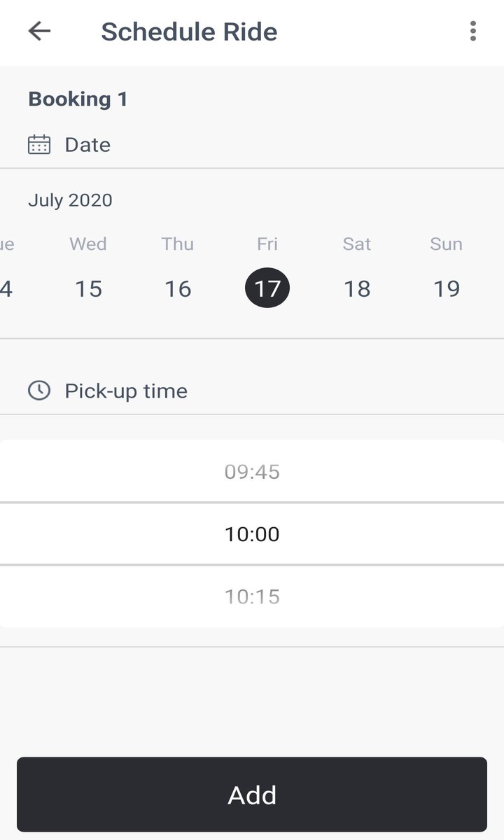Choose Sunday the 19th

(447, 288)
